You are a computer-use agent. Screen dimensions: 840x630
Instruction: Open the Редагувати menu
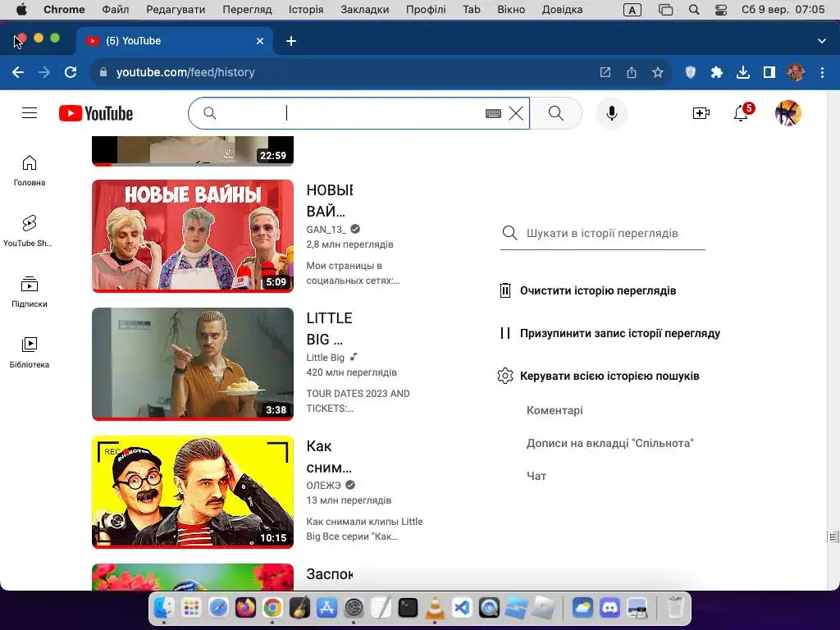176,10
